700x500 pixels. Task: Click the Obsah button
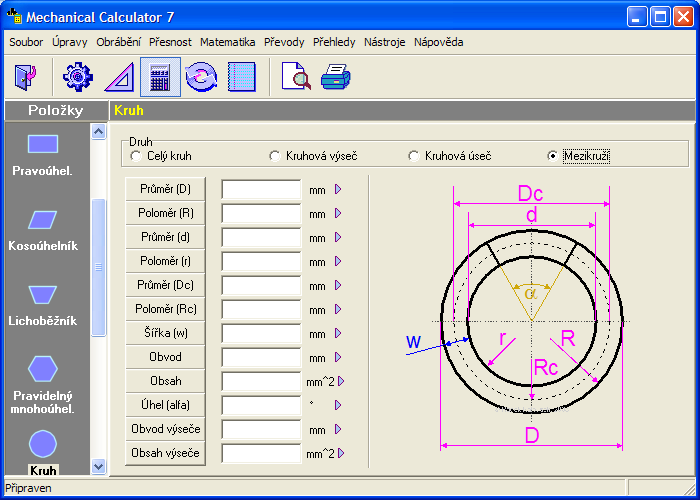point(165,381)
